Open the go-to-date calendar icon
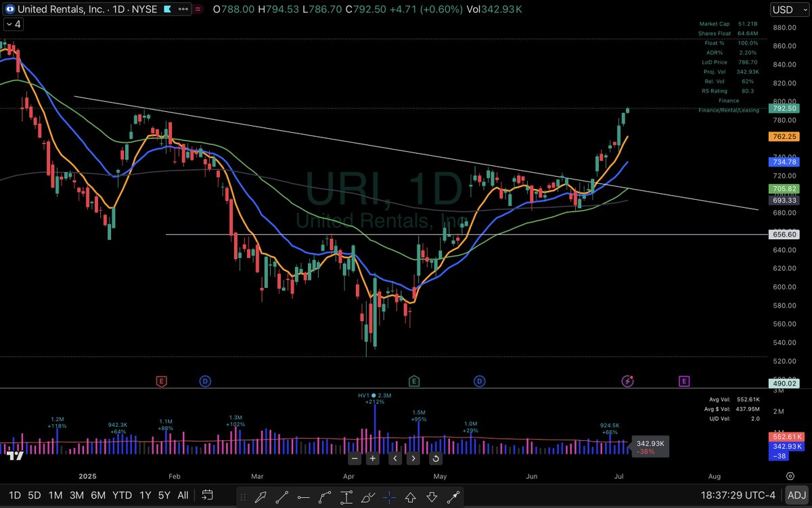 pyautogui.click(x=208, y=495)
